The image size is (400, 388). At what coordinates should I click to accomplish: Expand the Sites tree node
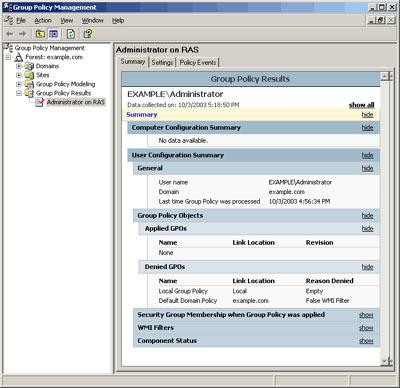(x=19, y=75)
